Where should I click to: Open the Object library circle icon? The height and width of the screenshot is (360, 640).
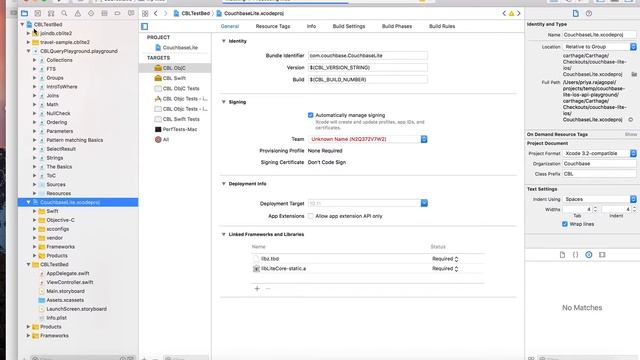click(x=589, y=255)
